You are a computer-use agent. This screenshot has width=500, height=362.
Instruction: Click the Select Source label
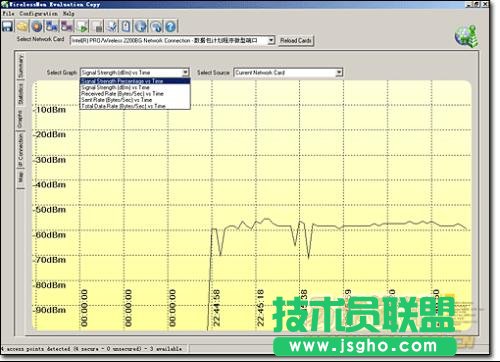click(x=213, y=72)
